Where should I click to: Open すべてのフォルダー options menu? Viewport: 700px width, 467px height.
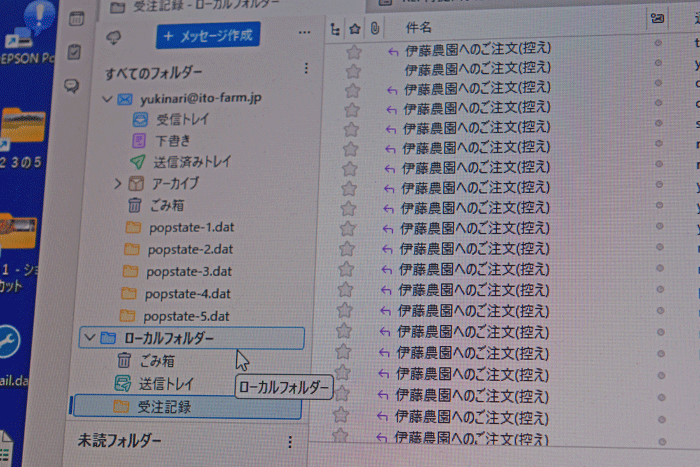[306, 70]
